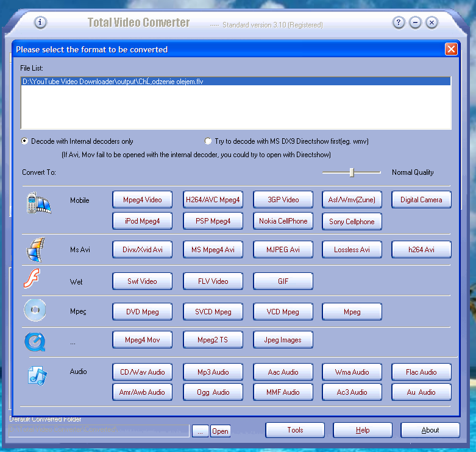Click the info icon in title bar
Viewport: 476px width, 452px height.
(x=40, y=22)
